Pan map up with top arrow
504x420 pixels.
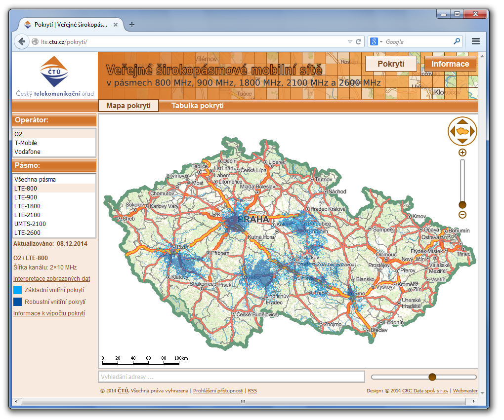tap(462, 122)
